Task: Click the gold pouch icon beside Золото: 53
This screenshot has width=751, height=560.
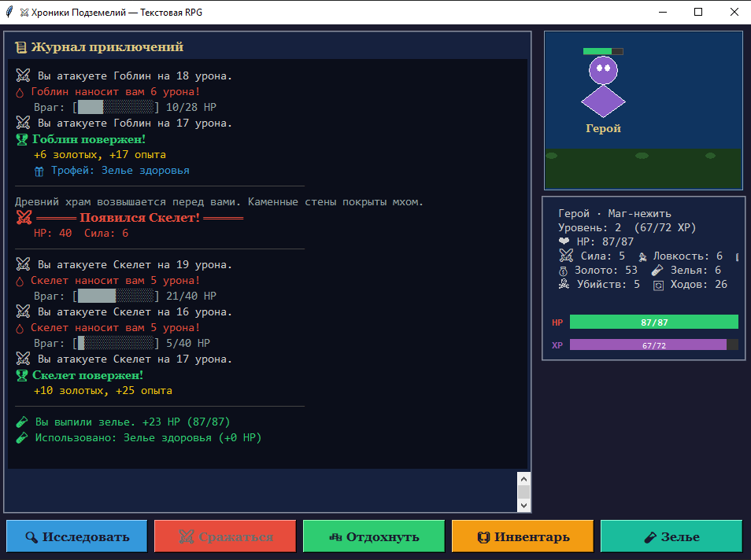Action: coord(564,271)
